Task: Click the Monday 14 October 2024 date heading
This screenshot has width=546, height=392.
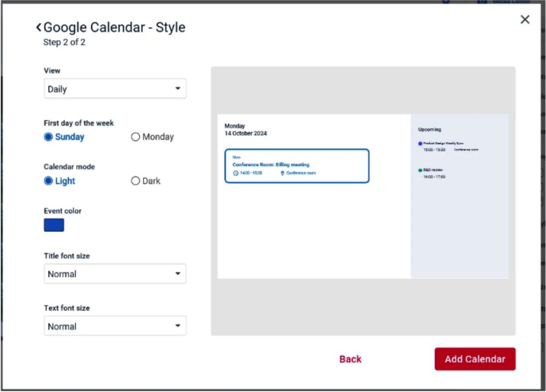Action: pos(245,130)
